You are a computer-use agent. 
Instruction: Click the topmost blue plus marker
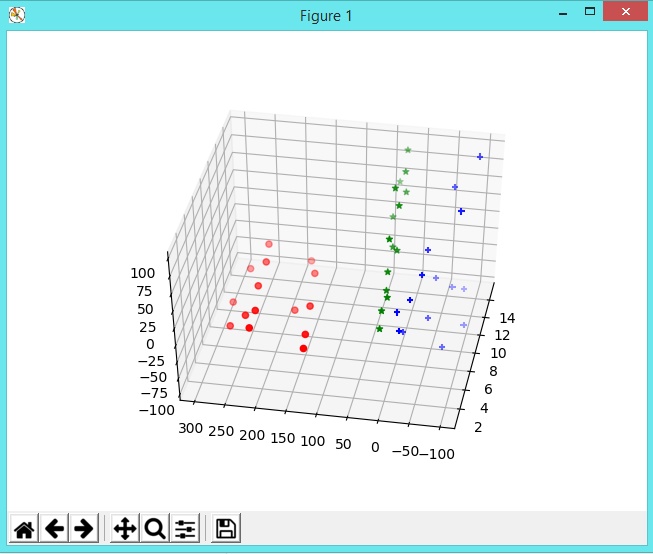[480, 157]
